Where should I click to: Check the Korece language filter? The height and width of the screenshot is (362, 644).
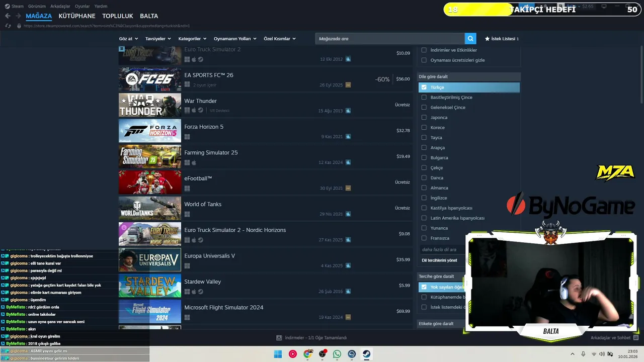(x=424, y=127)
